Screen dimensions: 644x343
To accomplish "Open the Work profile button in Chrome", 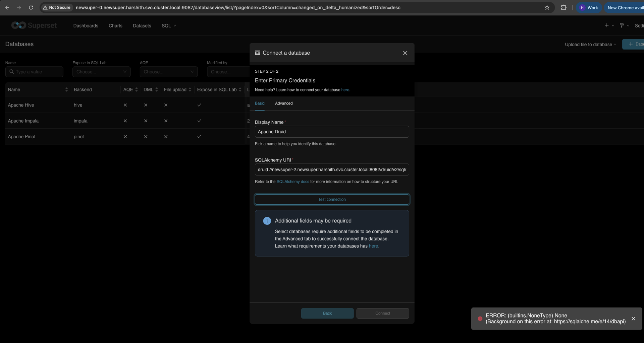I will point(589,7).
